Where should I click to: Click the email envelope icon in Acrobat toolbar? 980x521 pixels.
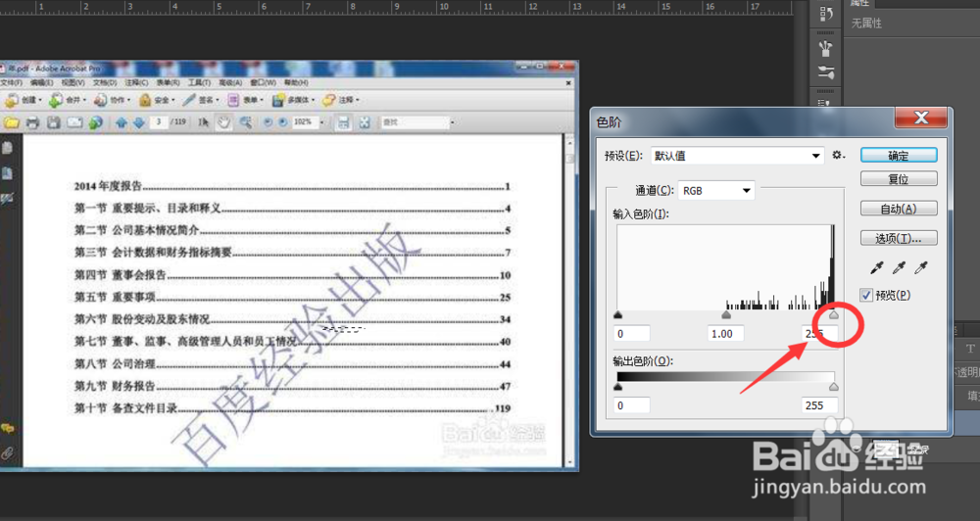coord(75,122)
